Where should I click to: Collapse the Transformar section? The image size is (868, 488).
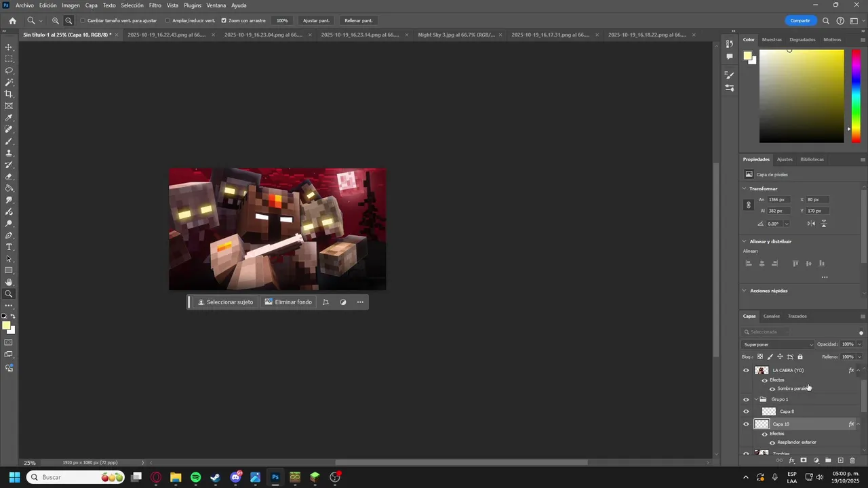(x=745, y=188)
